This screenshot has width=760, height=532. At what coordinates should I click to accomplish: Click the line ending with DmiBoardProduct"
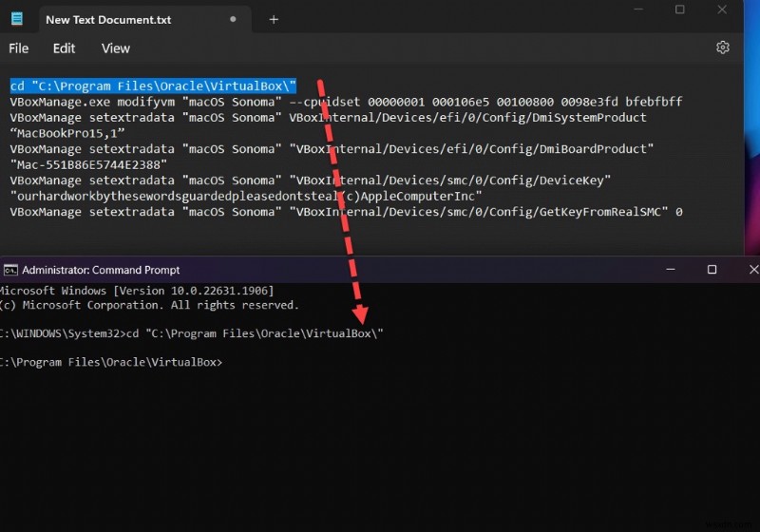332,149
